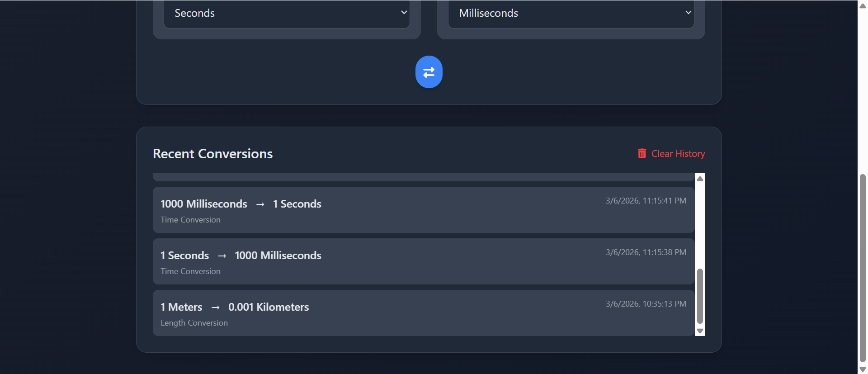
Task: Click the arrow icon in the 1 Meters conversion row
Action: click(216, 307)
